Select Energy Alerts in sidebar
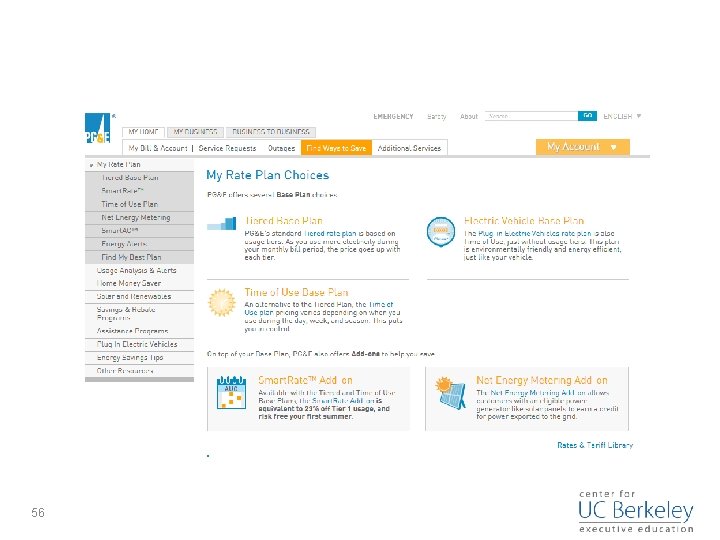 [x=140, y=244]
